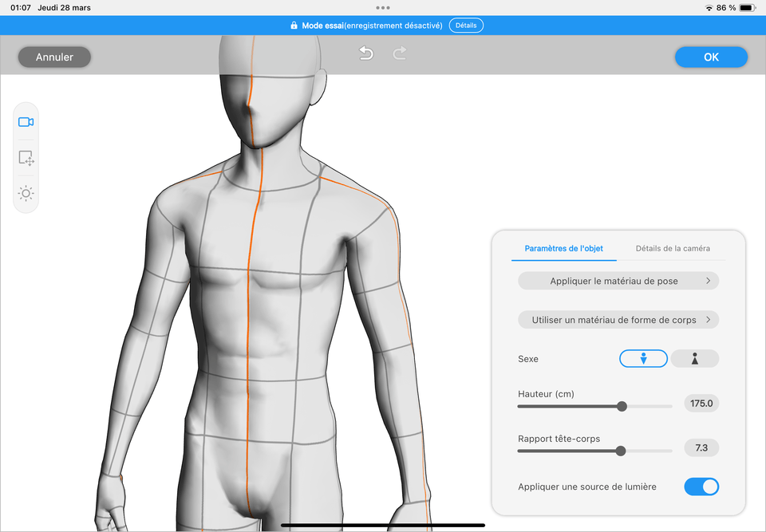Click the Jeudi 28 mars date

pyautogui.click(x=64, y=8)
